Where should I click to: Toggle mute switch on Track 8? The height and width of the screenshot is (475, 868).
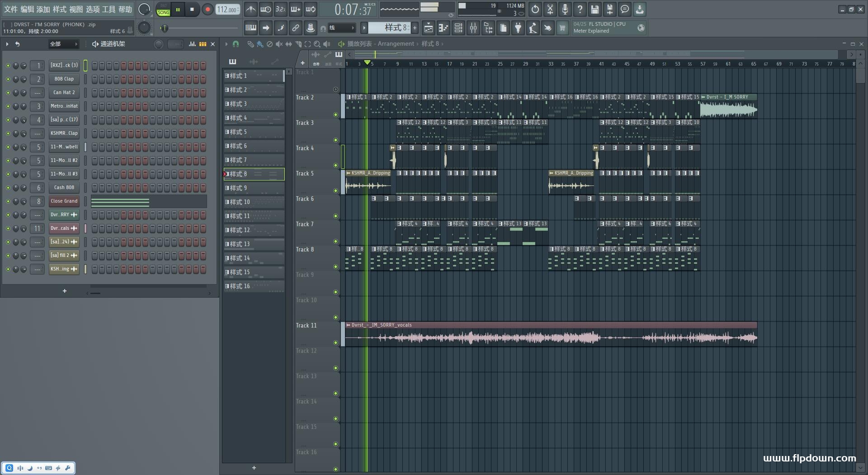pos(335,267)
